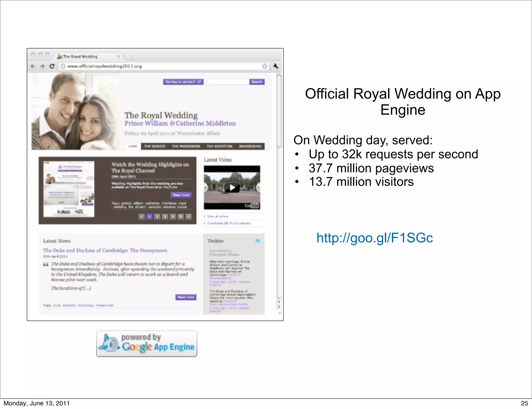
Task: Focus the site search text field
Action: coord(229,82)
